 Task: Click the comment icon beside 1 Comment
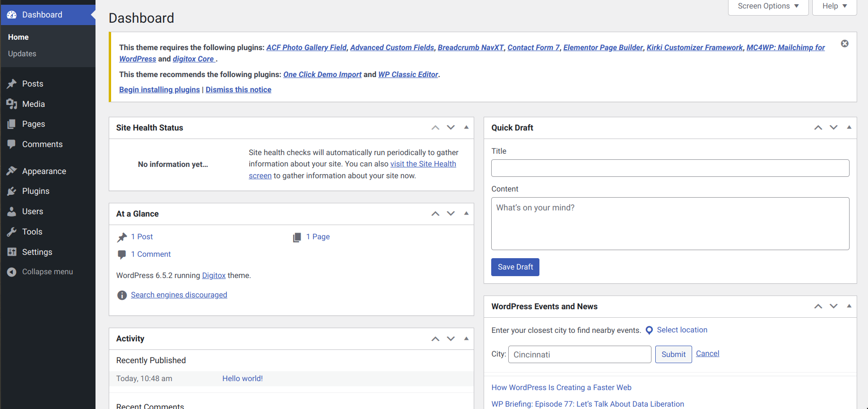122,254
